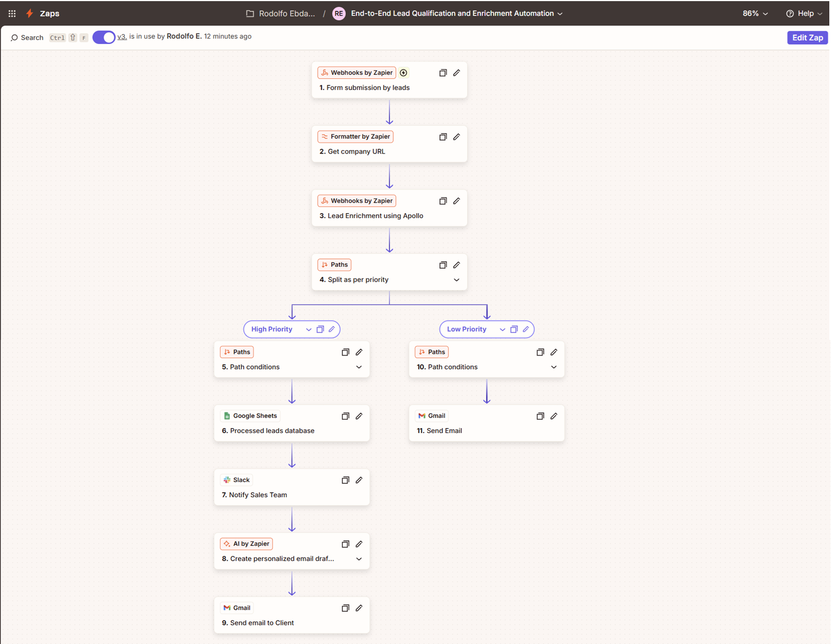This screenshot has height=644, width=831.
Task: Click the Gmail tag in step 11
Action: [x=432, y=416]
